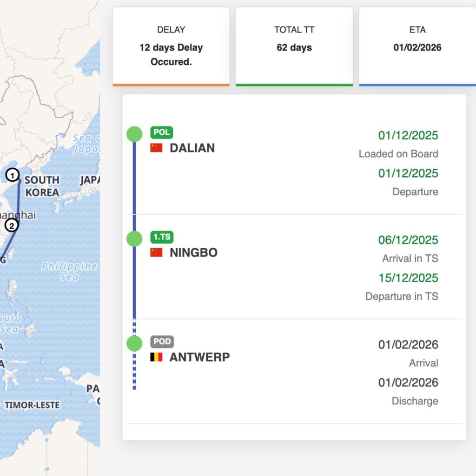Click the 15/12/2025 Departure in TS date
Image resolution: width=476 pixels, height=476 pixels.
point(408,278)
